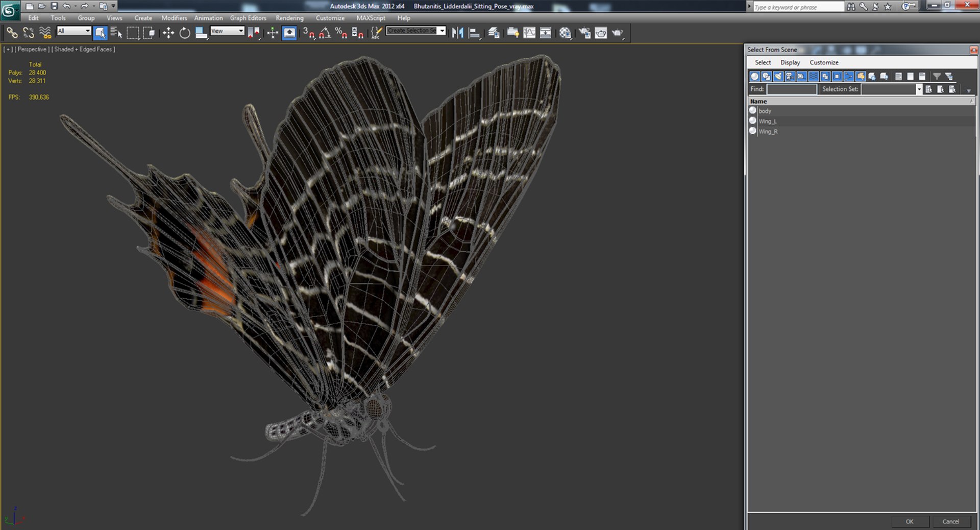Click OK in the Select From Scene dialog
This screenshot has width=980, height=530.
click(910, 521)
